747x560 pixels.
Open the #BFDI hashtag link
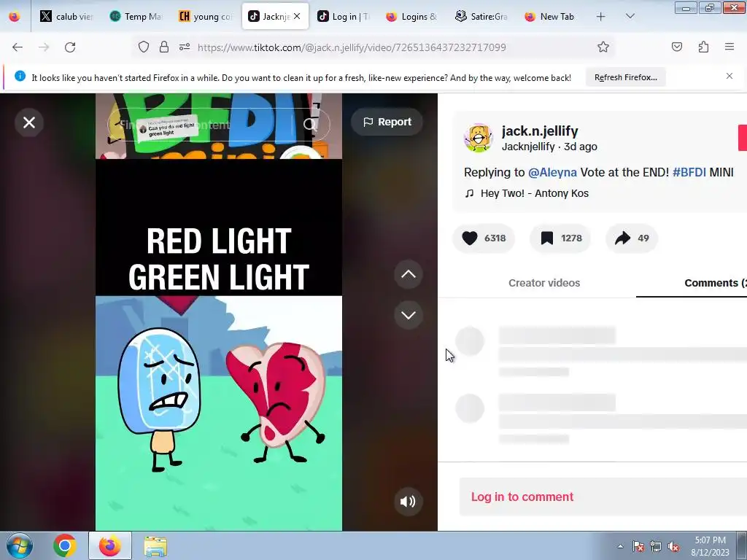pos(689,172)
